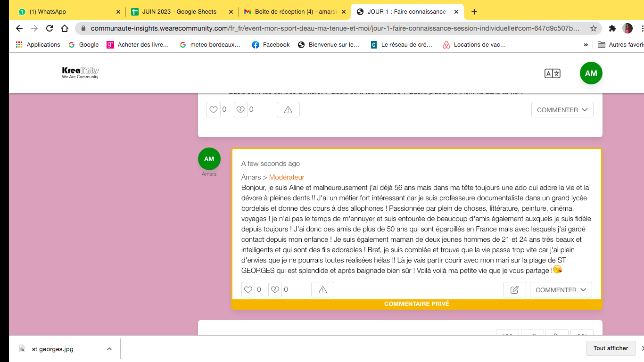Close the Boîte de réception tab

[343, 12]
